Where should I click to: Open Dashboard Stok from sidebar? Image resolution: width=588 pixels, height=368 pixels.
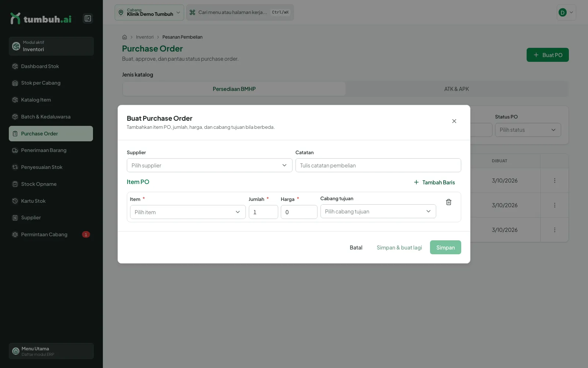pyautogui.click(x=51, y=66)
